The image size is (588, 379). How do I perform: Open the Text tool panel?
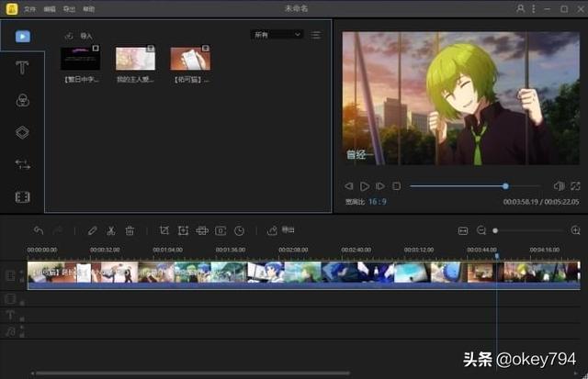22,68
